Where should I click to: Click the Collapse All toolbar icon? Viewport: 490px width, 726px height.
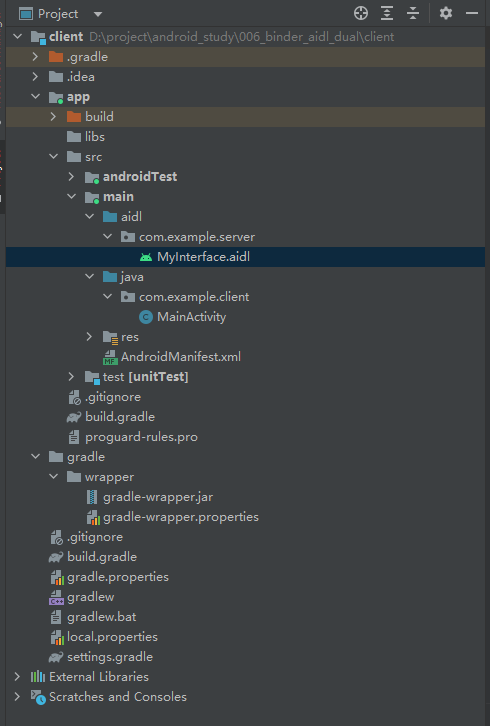413,13
